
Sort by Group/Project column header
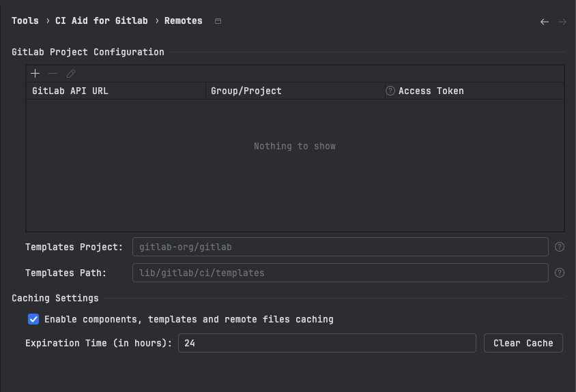pyautogui.click(x=296, y=91)
